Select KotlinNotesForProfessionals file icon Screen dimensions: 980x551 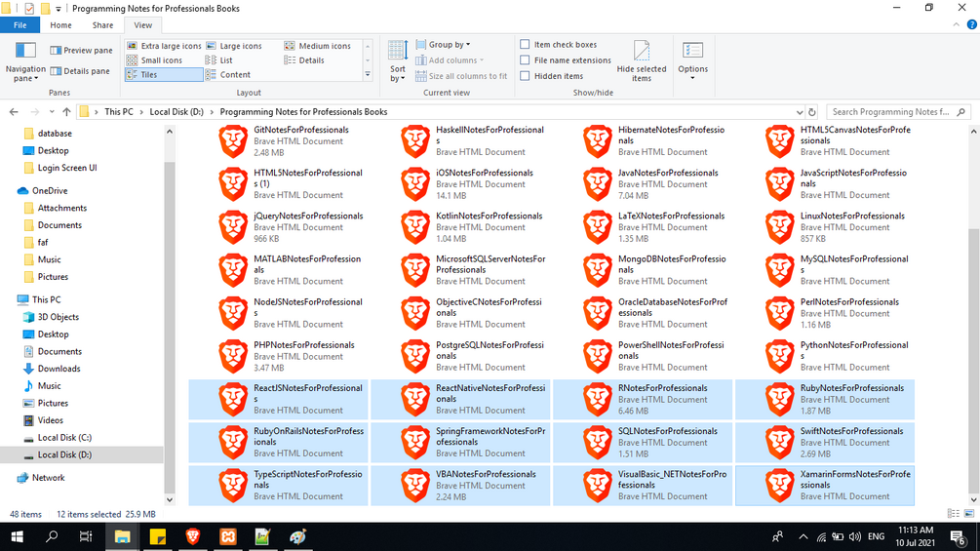tap(415, 227)
